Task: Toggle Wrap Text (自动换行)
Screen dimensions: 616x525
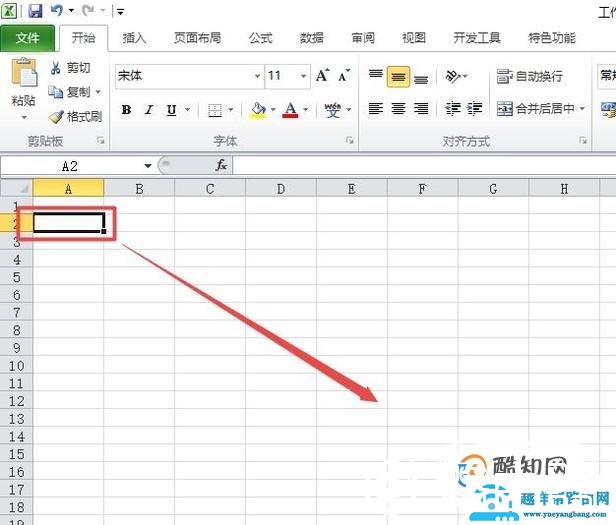Action: coord(529,76)
